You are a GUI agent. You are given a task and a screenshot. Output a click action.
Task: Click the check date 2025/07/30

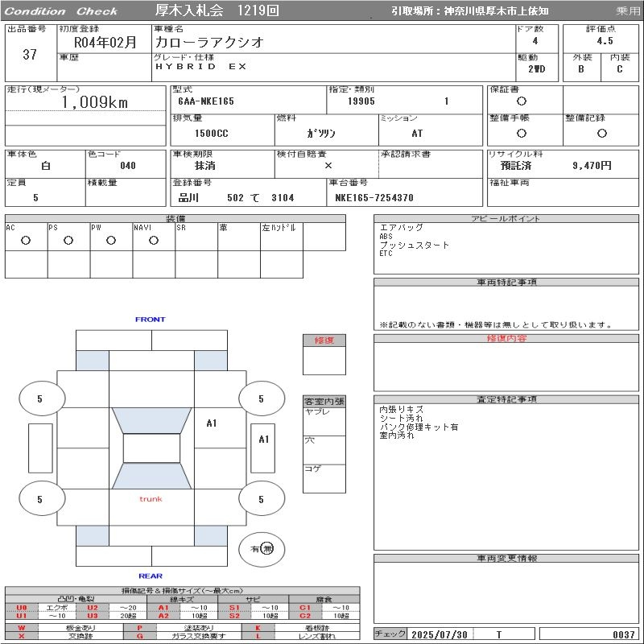point(440,634)
